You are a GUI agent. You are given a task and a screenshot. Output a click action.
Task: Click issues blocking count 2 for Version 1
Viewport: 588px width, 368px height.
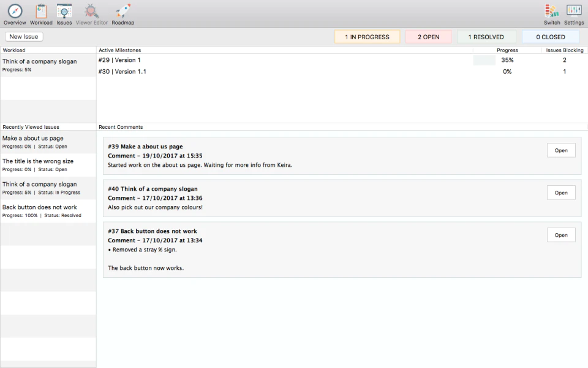tap(564, 60)
